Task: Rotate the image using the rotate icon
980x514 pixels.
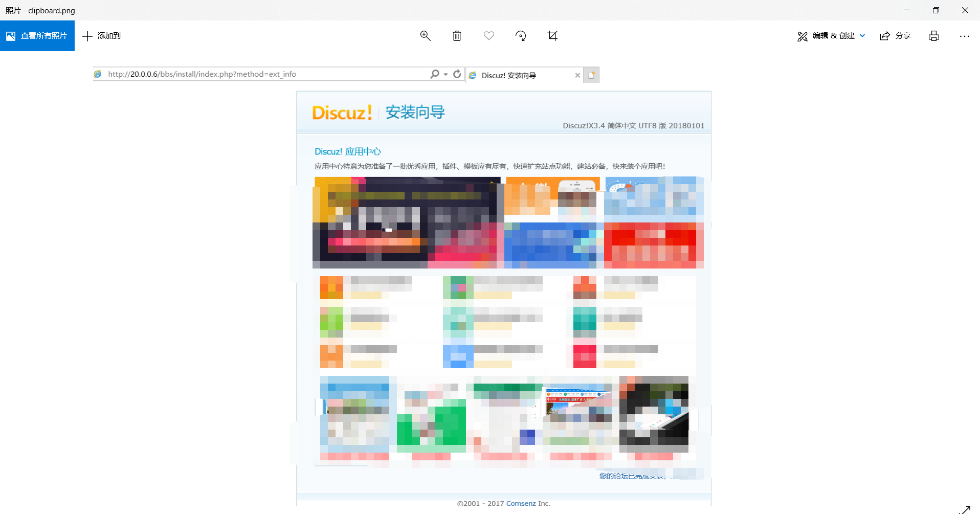Action: tap(521, 36)
